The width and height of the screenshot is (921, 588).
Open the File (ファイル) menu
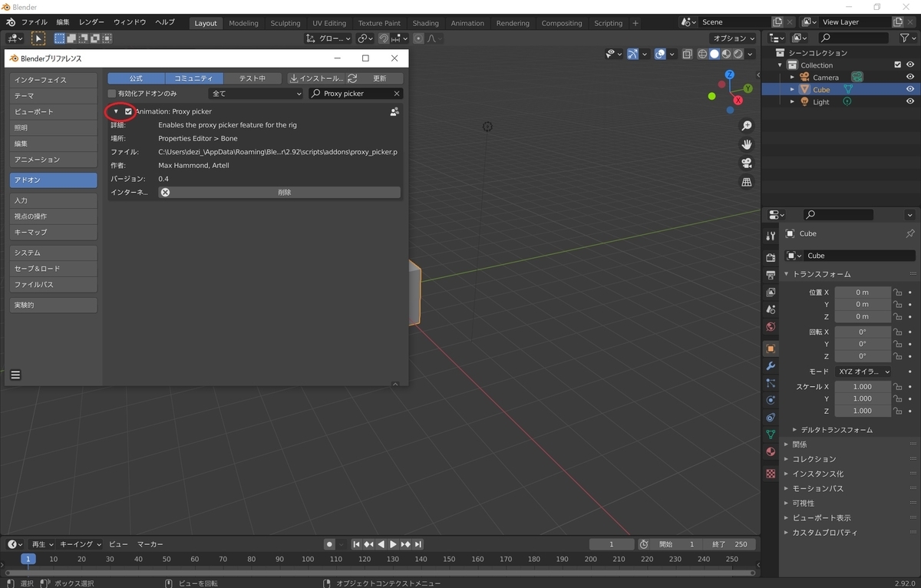34,22
